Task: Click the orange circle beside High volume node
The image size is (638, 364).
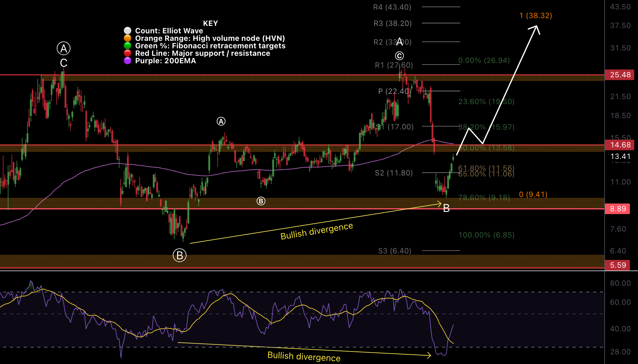Action: pyautogui.click(x=128, y=38)
